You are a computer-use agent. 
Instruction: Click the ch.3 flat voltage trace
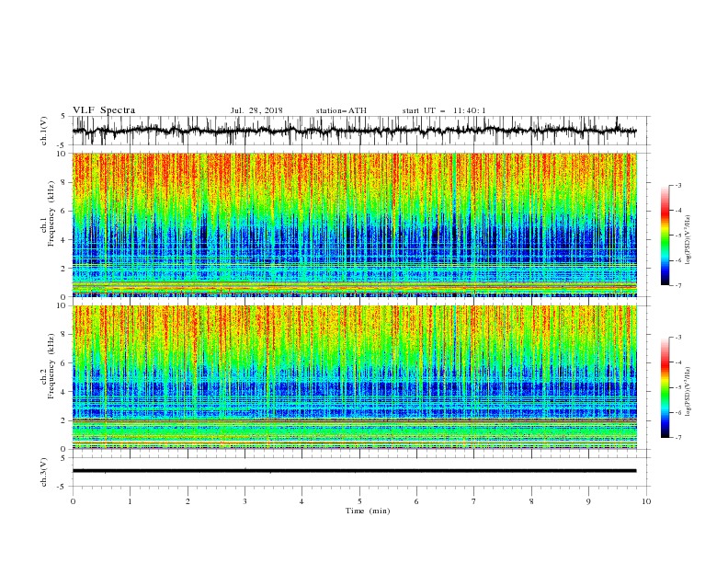click(x=354, y=471)
